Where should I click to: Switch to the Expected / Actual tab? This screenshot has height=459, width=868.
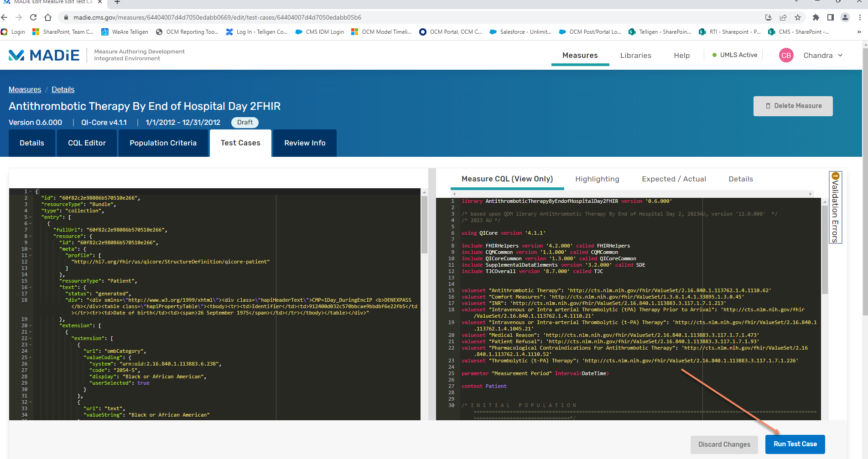pyautogui.click(x=674, y=179)
